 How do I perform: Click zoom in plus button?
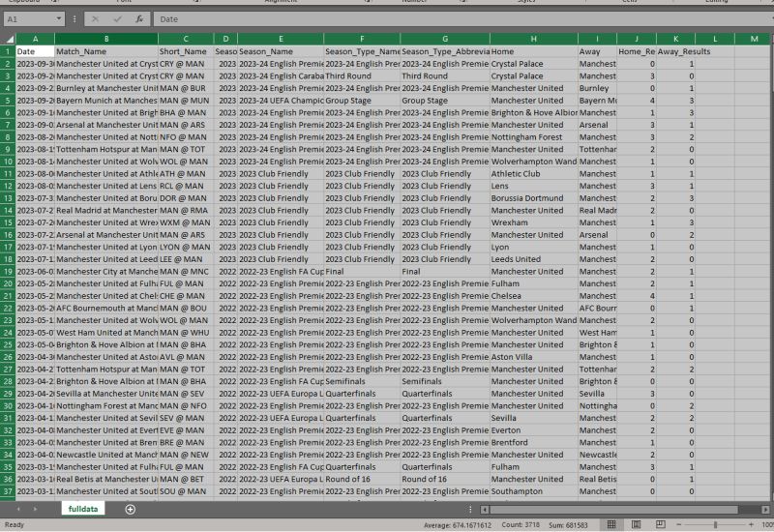(752, 524)
